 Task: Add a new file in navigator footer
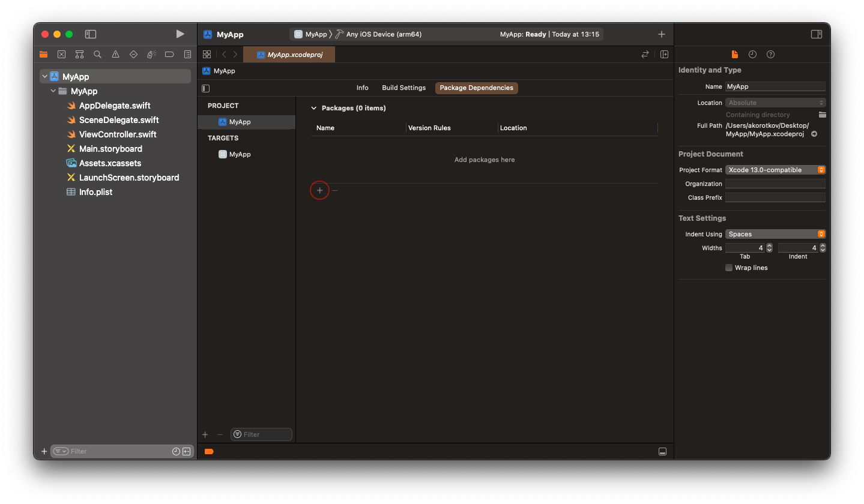pyautogui.click(x=44, y=451)
